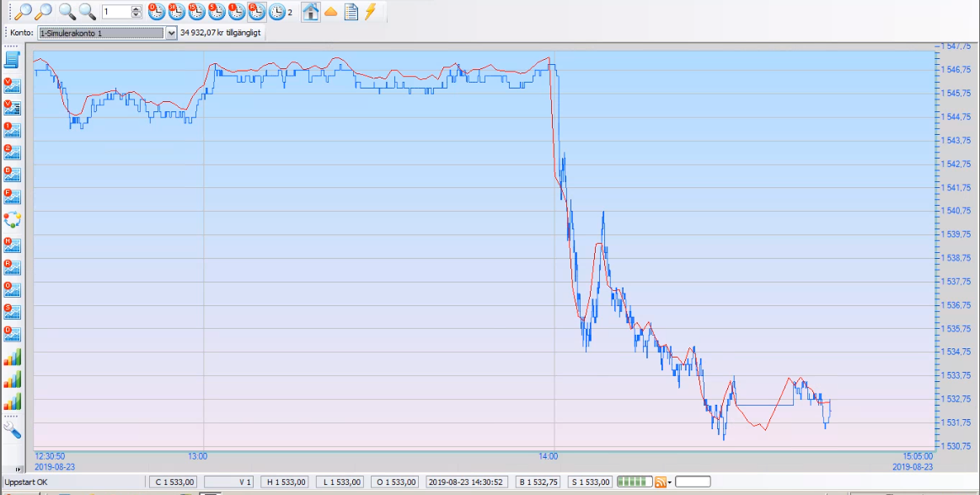The width and height of the screenshot is (980, 495).
Task: Click the first zoom magnifier icon in toolbar
Action: click(x=24, y=12)
